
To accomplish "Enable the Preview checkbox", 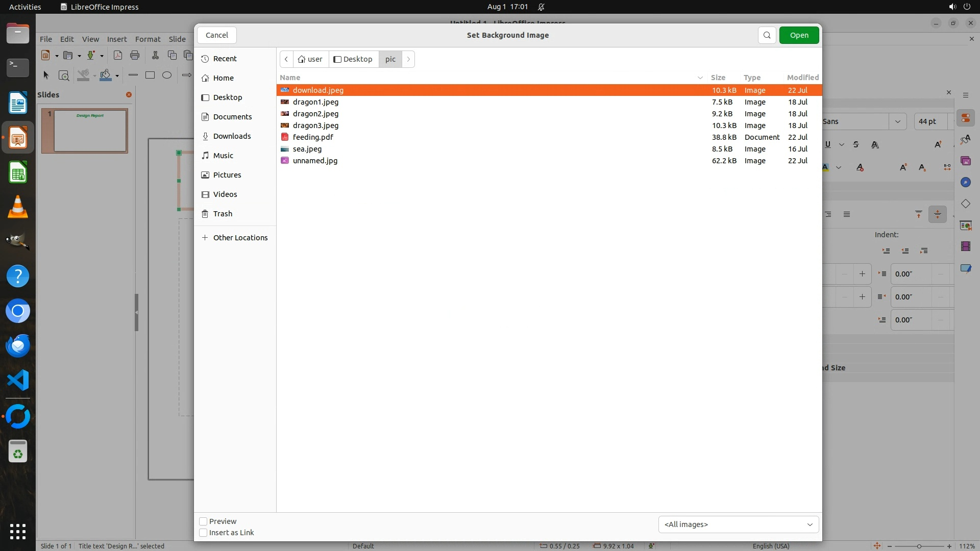I will point(203,521).
